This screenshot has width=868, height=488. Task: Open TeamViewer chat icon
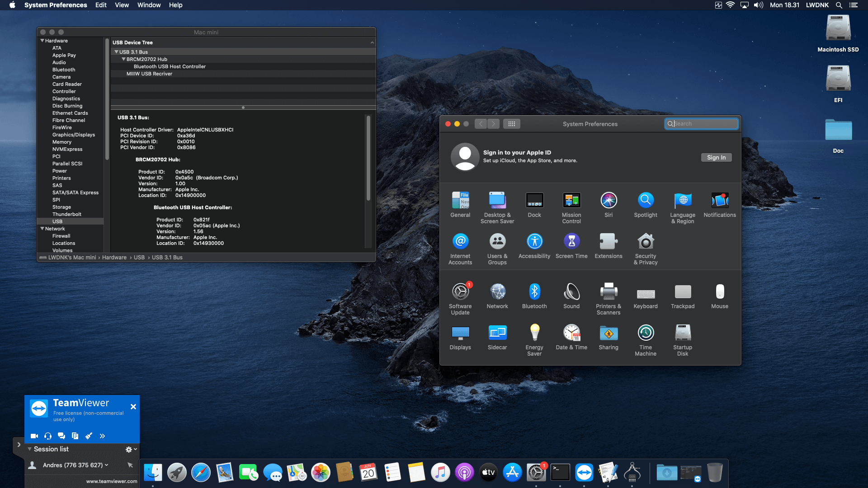pyautogui.click(x=61, y=436)
